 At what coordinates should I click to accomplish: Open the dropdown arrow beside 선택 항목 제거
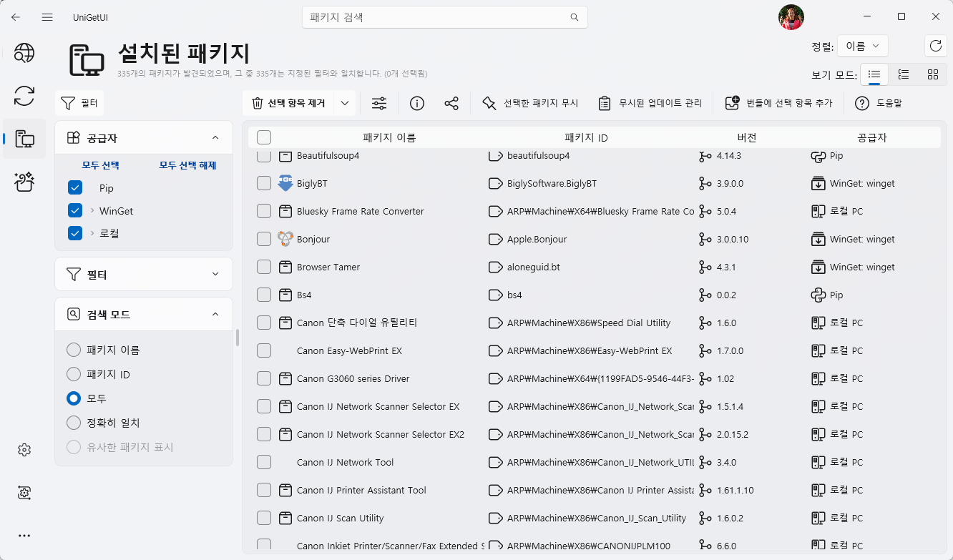(x=345, y=104)
